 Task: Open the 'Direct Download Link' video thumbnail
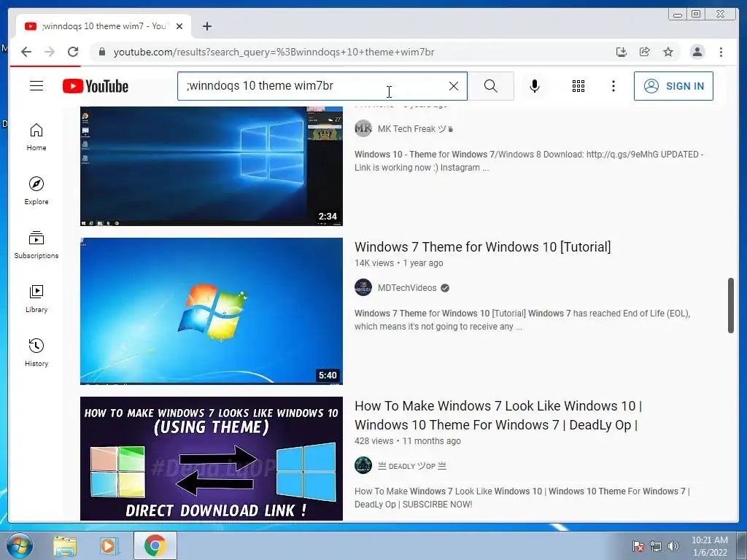tap(212, 459)
